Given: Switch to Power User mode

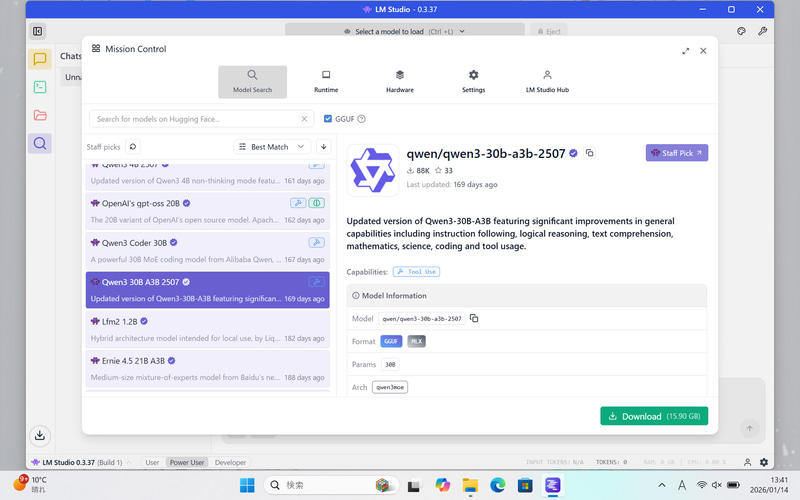Looking at the screenshot, I should coord(187,462).
